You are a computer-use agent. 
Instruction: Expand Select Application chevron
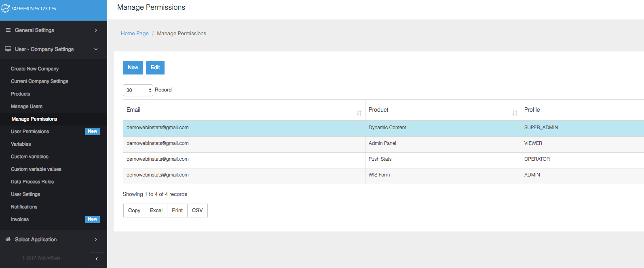click(96, 240)
